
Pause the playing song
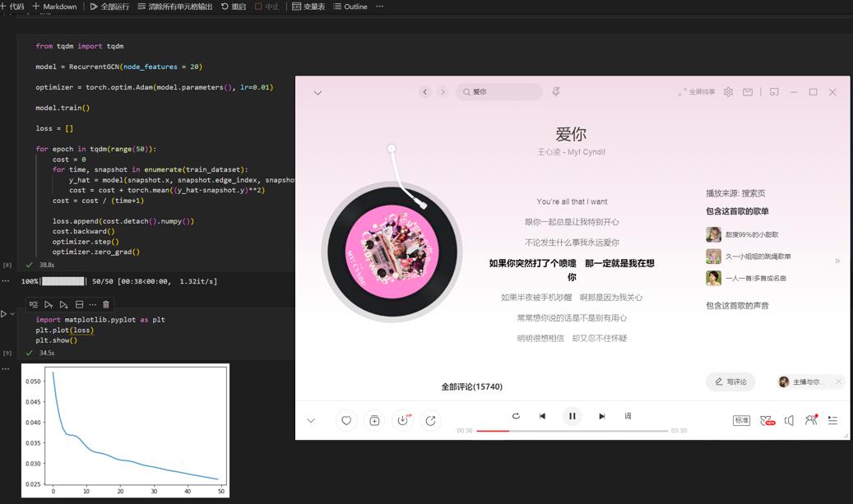pyautogui.click(x=573, y=416)
